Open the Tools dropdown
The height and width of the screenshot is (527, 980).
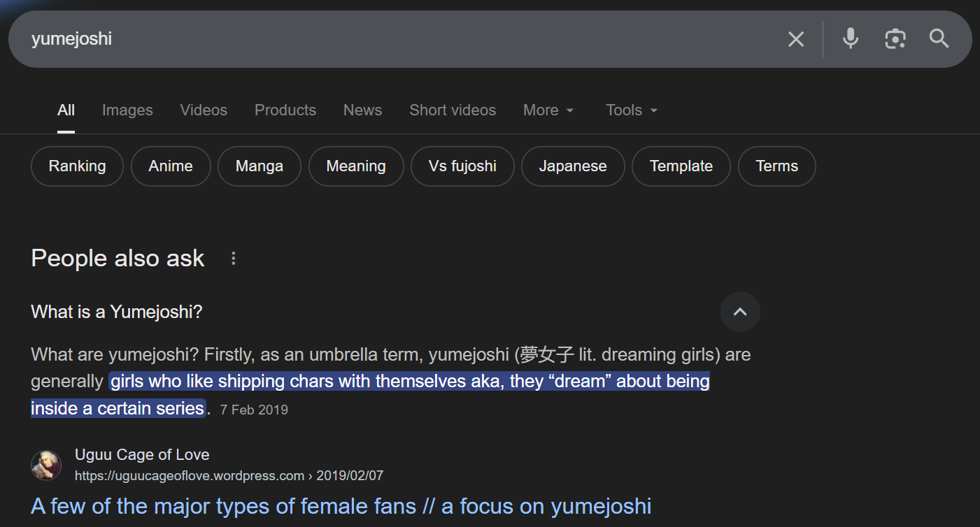point(632,110)
